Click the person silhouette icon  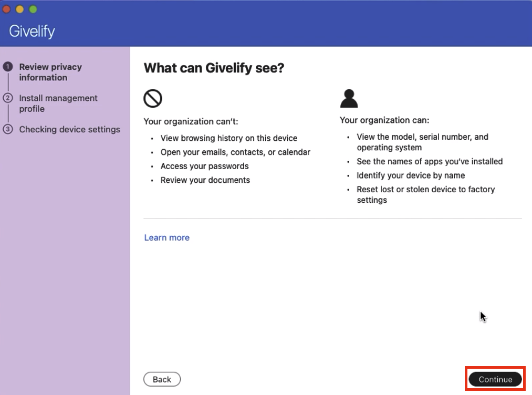(x=349, y=98)
